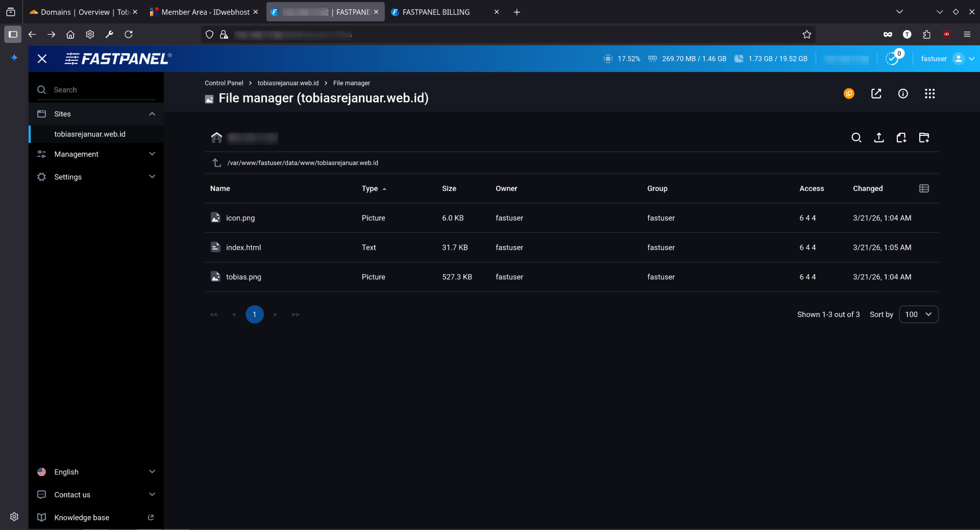Click Control Panel breadcrumb link
The width and height of the screenshot is (980, 530).
click(224, 83)
